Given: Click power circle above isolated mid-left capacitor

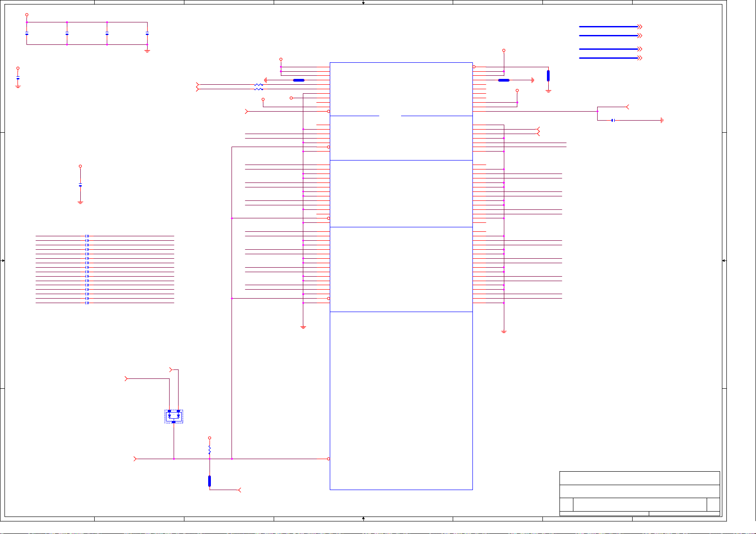Looking at the screenshot, I should (x=80, y=166).
